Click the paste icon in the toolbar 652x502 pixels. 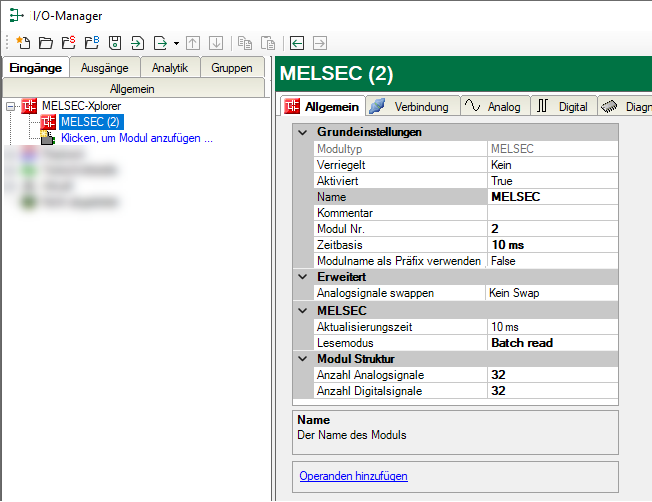tap(268, 43)
